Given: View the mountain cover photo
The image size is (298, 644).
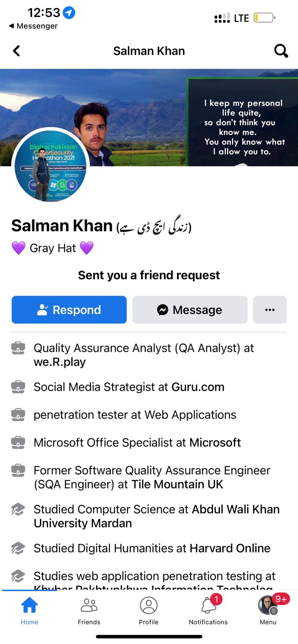Looking at the screenshot, I should (x=149, y=117).
